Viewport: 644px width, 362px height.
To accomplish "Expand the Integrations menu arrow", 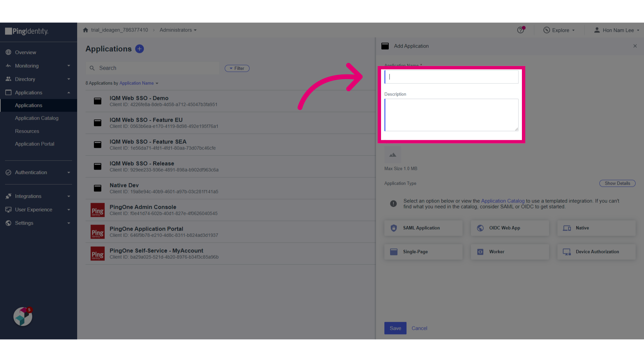I will point(69,196).
